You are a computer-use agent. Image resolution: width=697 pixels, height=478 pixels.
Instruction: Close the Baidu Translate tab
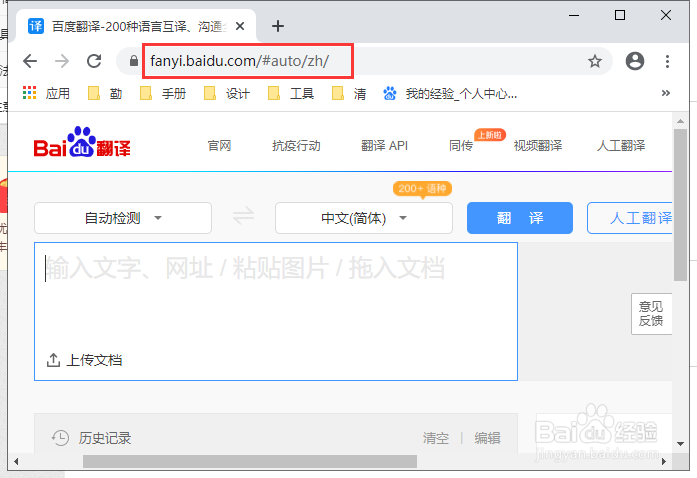240,26
